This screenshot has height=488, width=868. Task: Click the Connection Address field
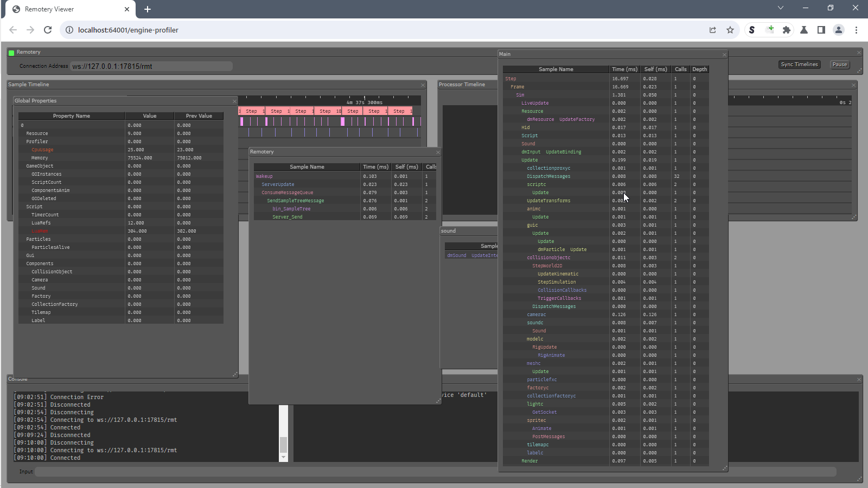tap(151, 66)
